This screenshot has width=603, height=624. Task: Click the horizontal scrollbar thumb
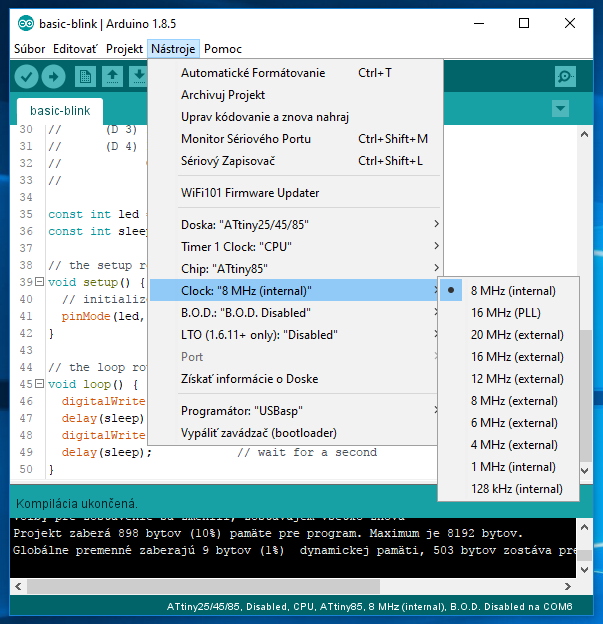click(203, 586)
